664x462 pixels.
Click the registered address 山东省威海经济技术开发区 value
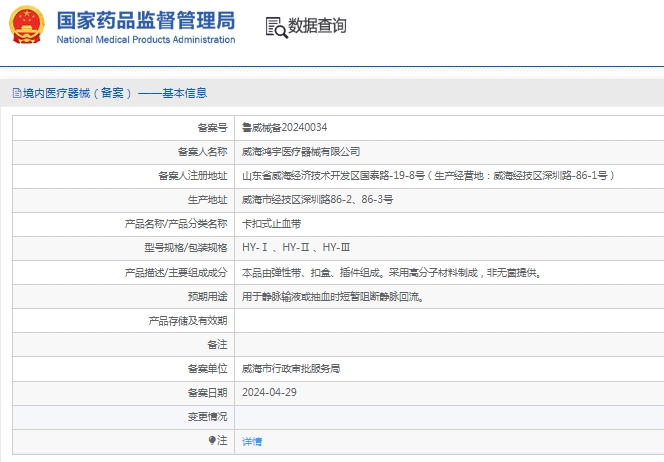[428, 175]
